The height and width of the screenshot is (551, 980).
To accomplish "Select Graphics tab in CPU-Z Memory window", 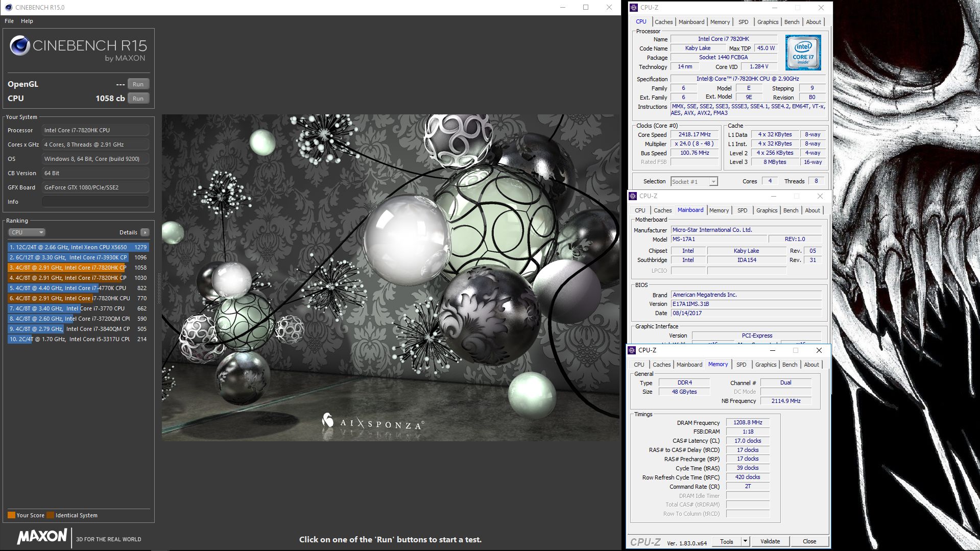I will (x=766, y=365).
